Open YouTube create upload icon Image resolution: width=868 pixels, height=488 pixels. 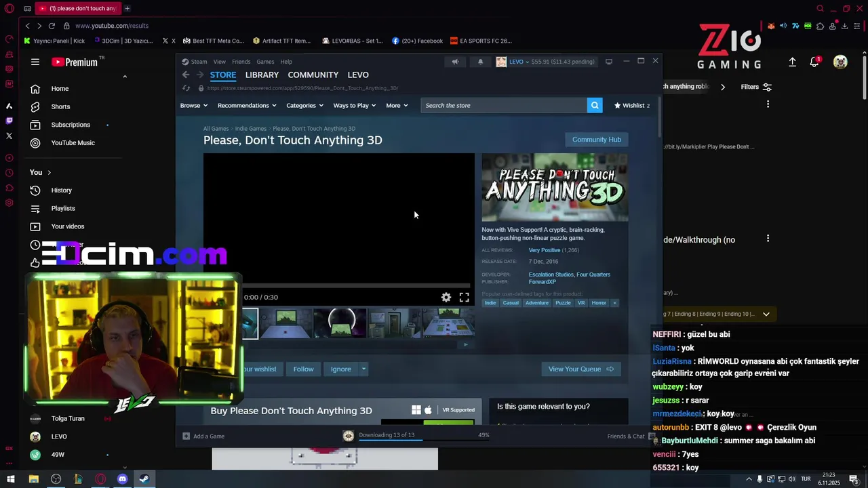pos(792,62)
